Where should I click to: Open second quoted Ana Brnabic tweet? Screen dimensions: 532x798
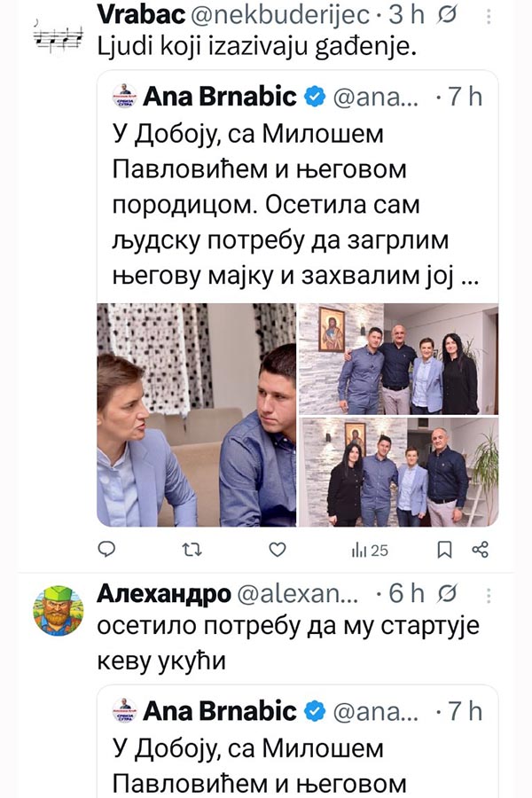pyautogui.click(x=297, y=742)
